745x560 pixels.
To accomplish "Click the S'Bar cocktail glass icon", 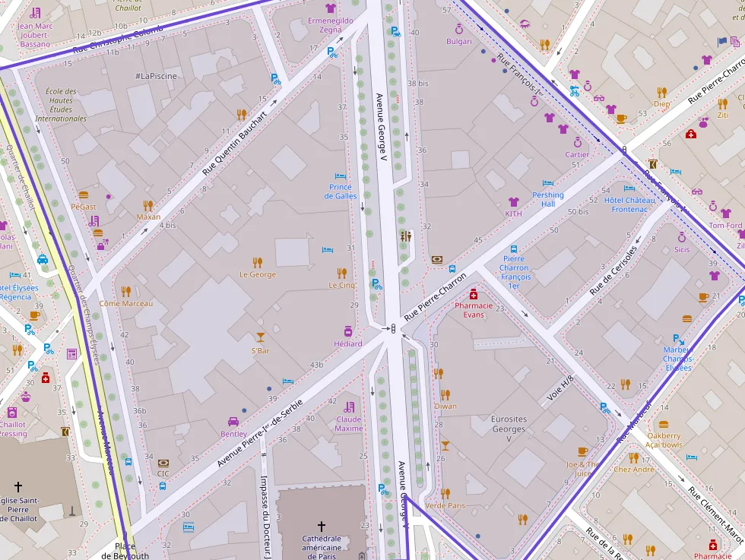I will [261, 337].
